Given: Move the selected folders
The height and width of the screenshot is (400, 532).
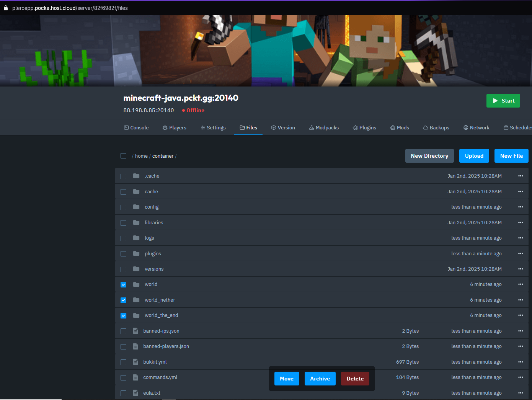Looking at the screenshot, I should tap(287, 379).
